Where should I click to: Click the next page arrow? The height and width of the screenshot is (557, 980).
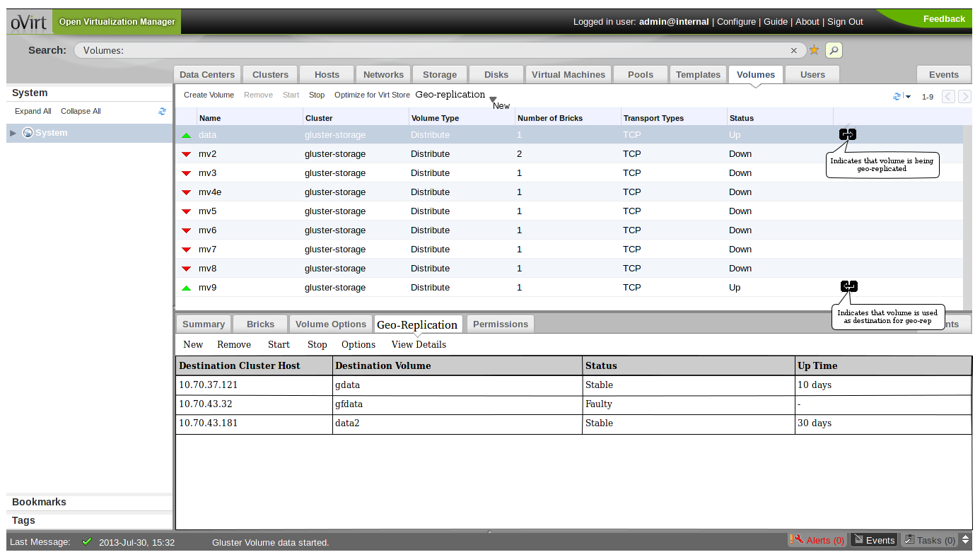(964, 97)
